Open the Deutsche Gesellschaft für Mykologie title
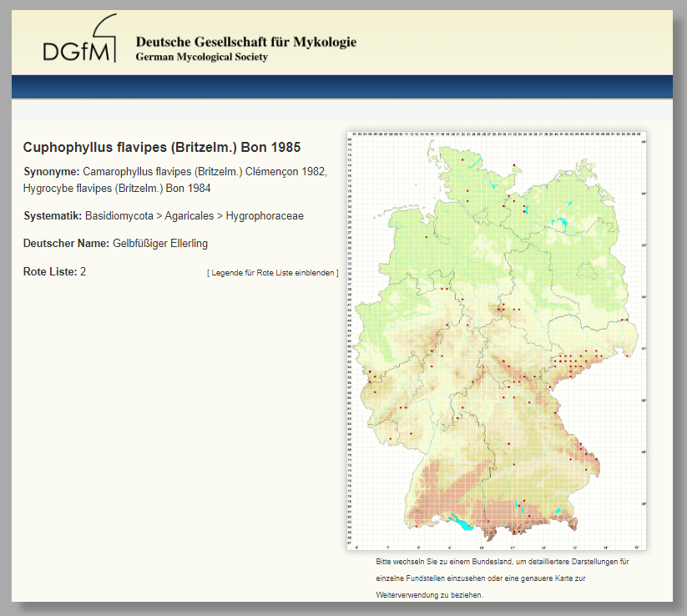The width and height of the screenshot is (687, 616). (x=245, y=42)
